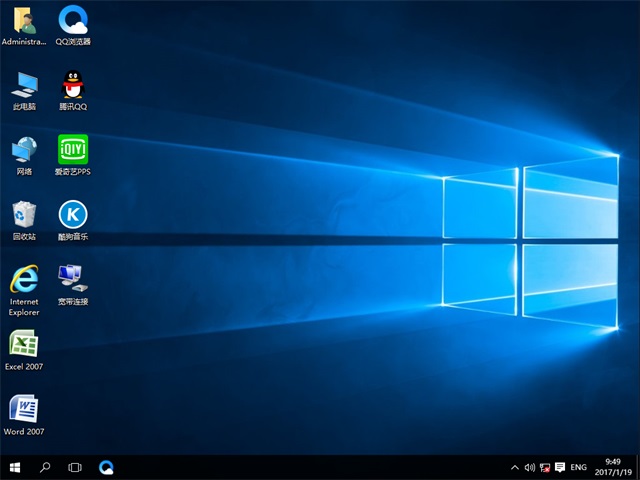
Task: Open the QQ浏览器 desktop shortcut
Action: click(x=73, y=20)
